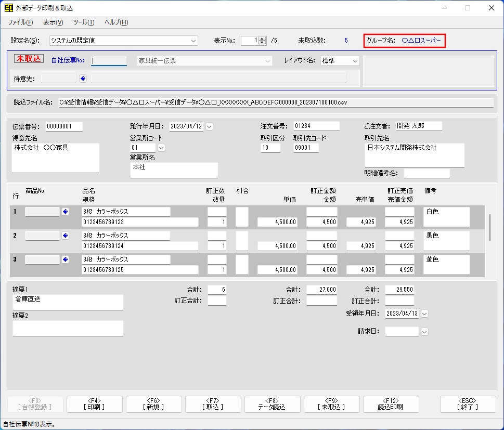
Task: Click row 3 売単価 field showing 4,925
Action: [x=361, y=270]
